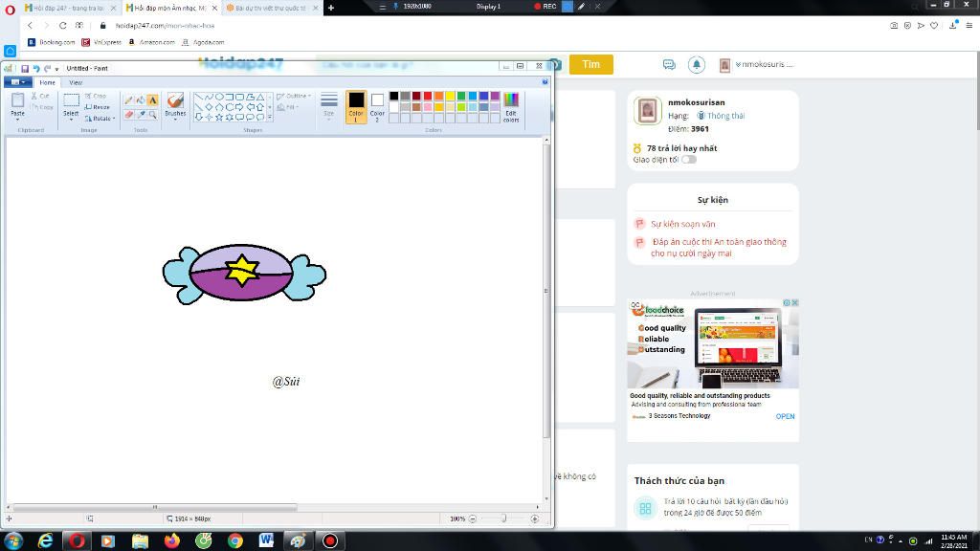Click the Cut command in Paint
The height and width of the screenshot is (551, 980).
(40, 96)
